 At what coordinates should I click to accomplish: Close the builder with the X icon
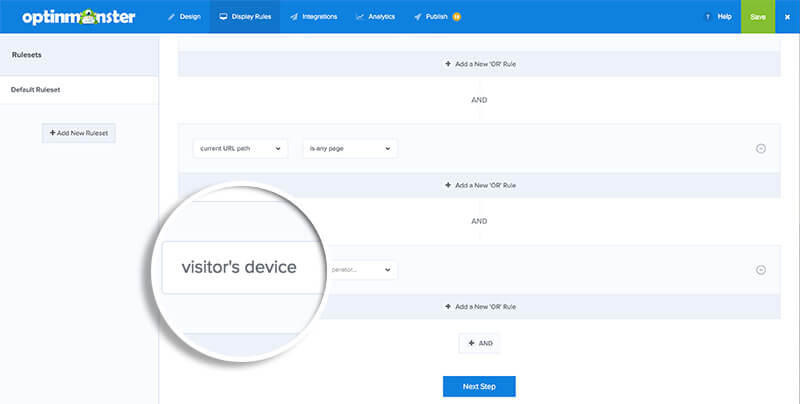[787, 17]
